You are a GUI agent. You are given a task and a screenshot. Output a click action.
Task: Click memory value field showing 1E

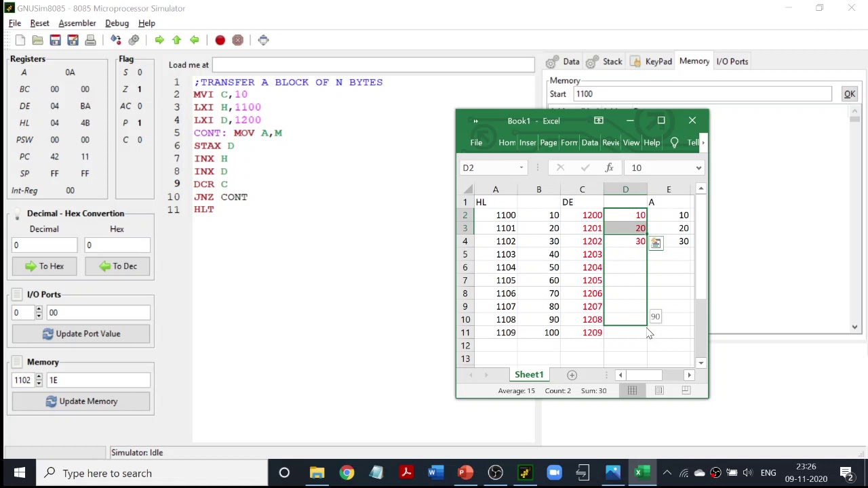pyautogui.click(x=98, y=380)
